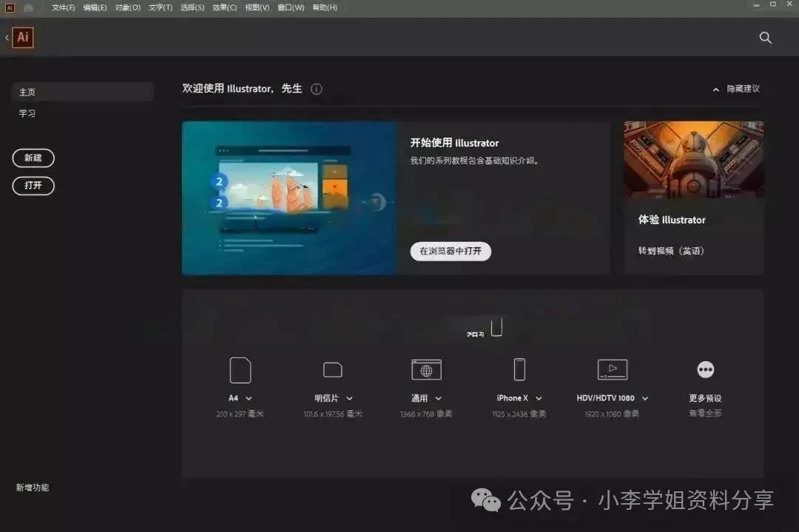
Task: Select the 主页 sidebar tab
Action: pyautogui.click(x=83, y=92)
